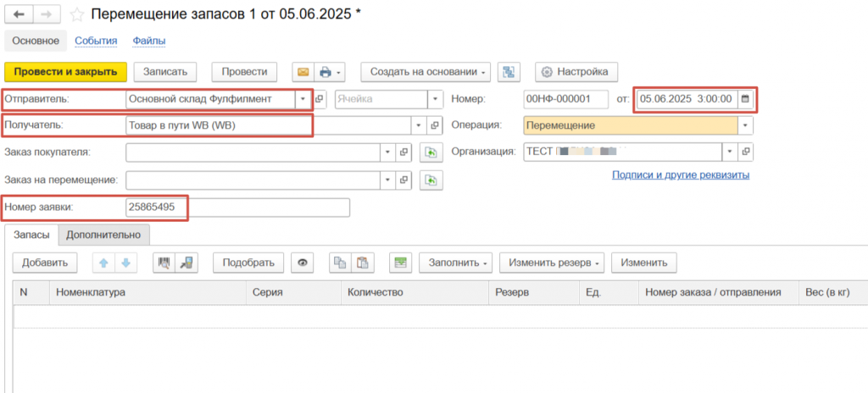Click the paste rows clipboard icon
Screen dimensions: 868x393
point(362,263)
